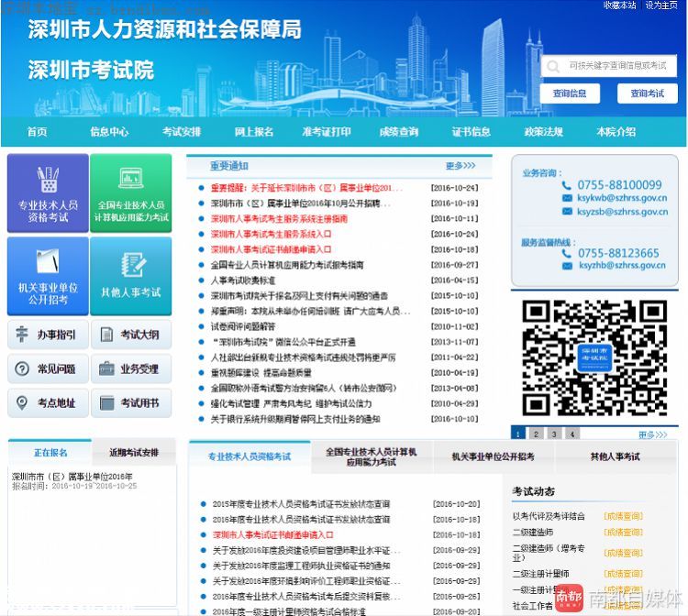Click the magnifier icon in search box

click(x=553, y=67)
